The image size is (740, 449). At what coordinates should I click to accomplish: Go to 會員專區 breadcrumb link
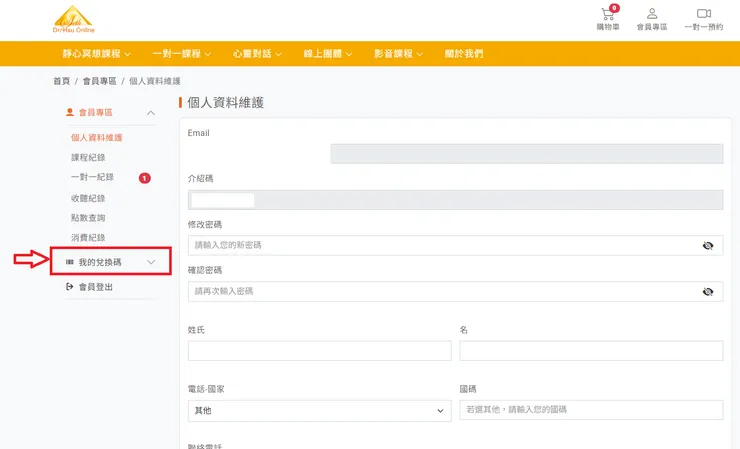click(100, 81)
